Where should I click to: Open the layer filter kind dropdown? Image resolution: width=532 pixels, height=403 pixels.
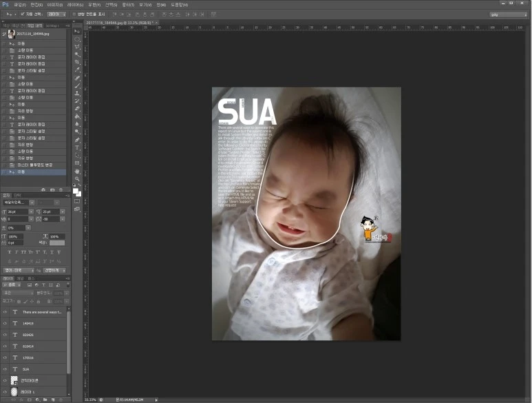(x=12, y=285)
